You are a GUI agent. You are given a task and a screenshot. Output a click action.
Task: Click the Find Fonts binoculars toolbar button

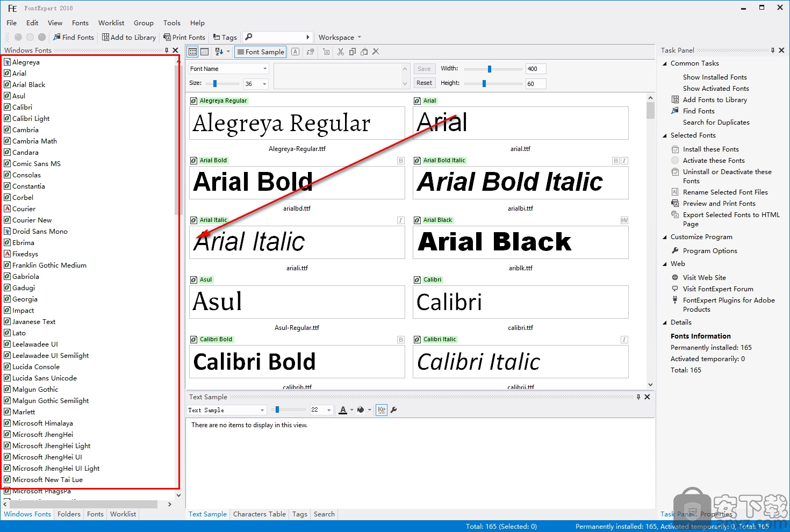(74, 37)
